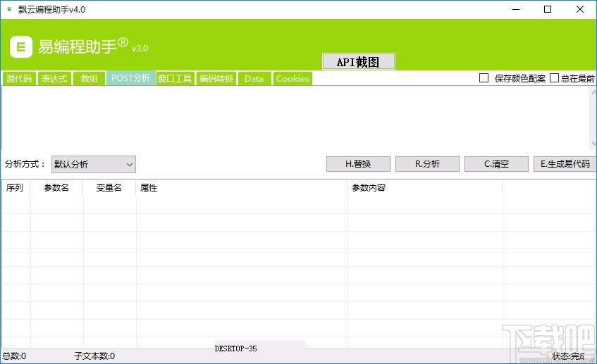Enable the 保存颜色配案 checkbox
Viewport: 597px width, 364px height.
click(484, 78)
